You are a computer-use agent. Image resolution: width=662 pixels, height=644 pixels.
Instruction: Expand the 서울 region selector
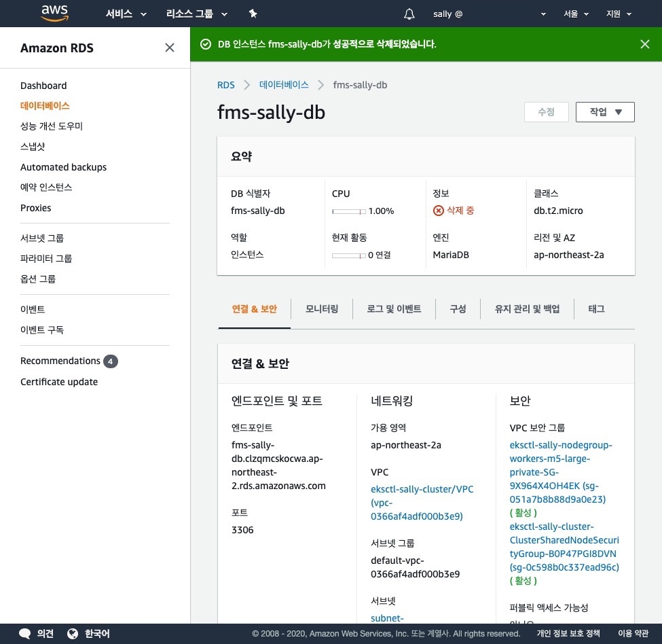[576, 14]
